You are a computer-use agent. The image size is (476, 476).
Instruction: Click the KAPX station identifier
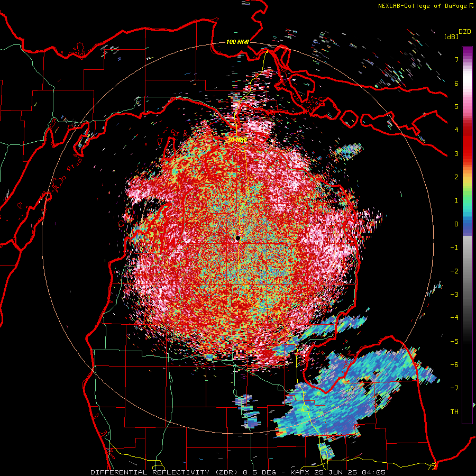301,472
